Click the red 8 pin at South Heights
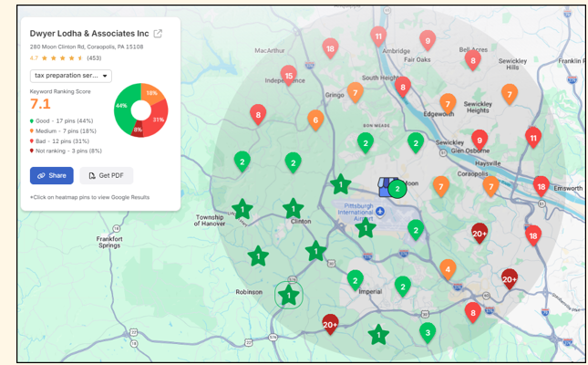The width and height of the screenshot is (588, 365). point(403,87)
